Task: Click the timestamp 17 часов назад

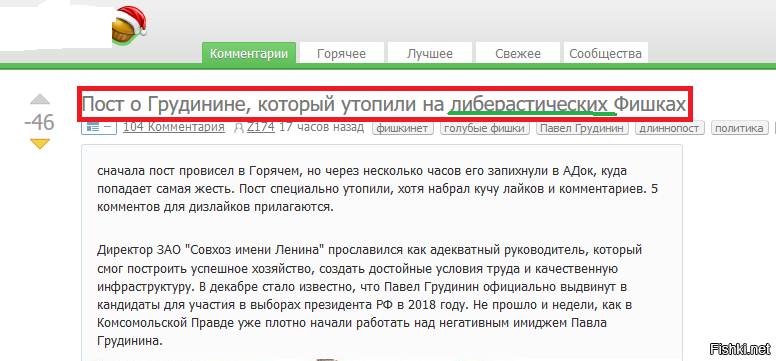Action: pos(322,127)
